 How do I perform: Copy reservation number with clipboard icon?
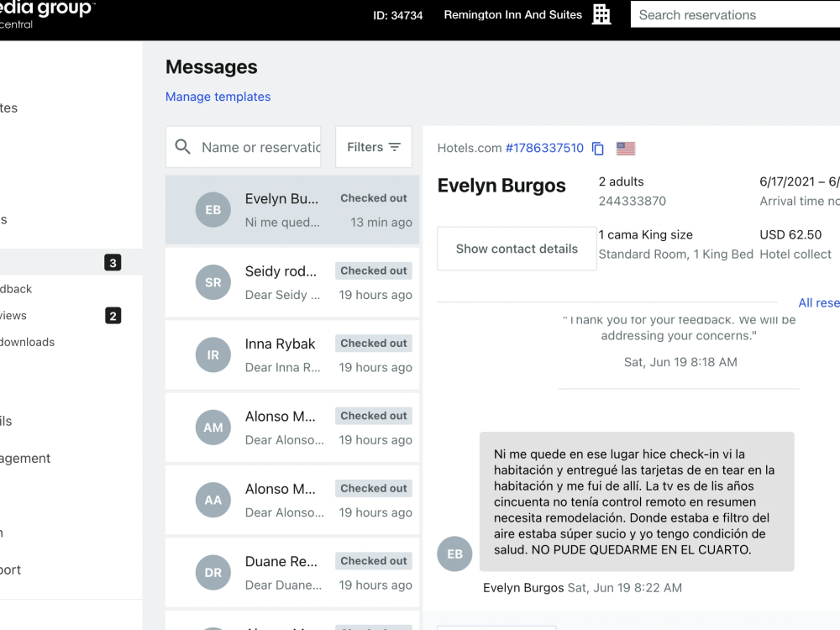coord(598,149)
